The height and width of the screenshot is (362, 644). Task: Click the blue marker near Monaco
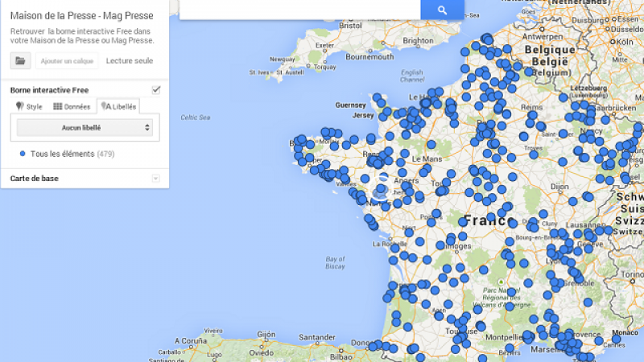(616, 339)
